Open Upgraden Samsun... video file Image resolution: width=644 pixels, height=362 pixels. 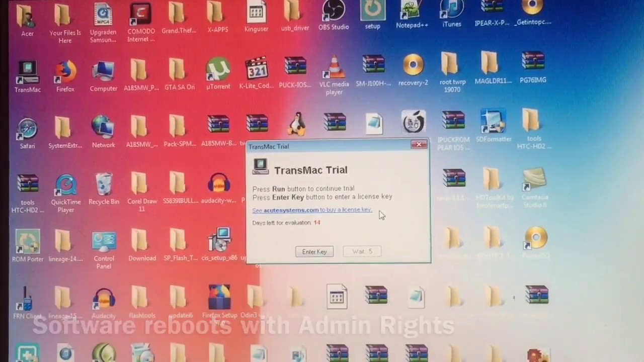coord(103,23)
